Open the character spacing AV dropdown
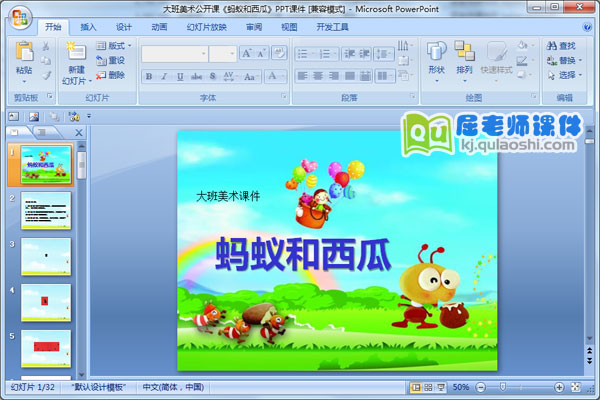The width and height of the screenshot is (600, 400). pos(230,76)
